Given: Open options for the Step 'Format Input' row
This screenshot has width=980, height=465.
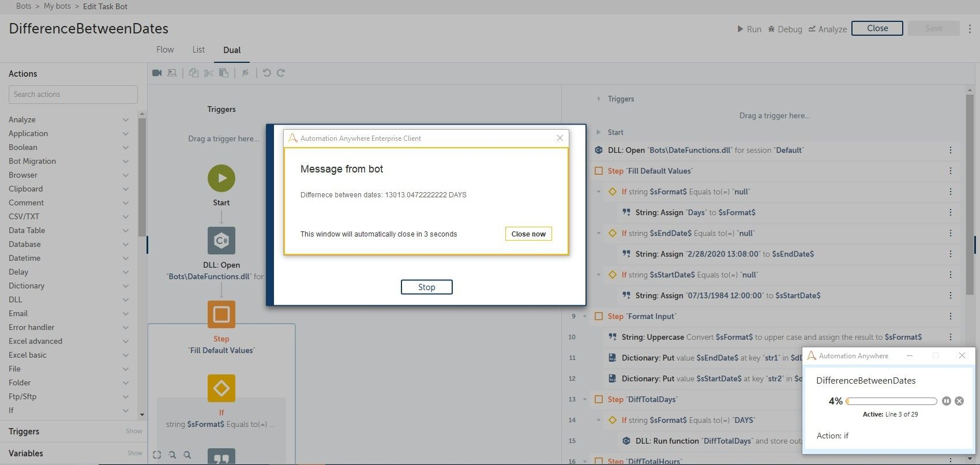Looking at the screenshot, I should (x=951, y=316).
